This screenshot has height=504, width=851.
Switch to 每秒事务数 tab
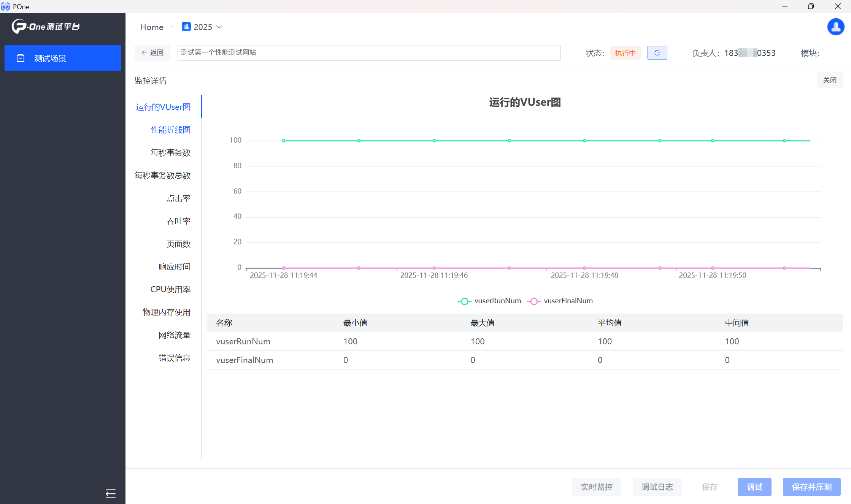[x=170, y=152]
